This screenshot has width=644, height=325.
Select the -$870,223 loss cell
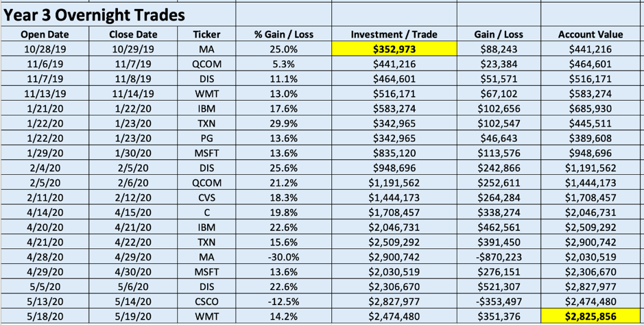click(x=499, y=258)
